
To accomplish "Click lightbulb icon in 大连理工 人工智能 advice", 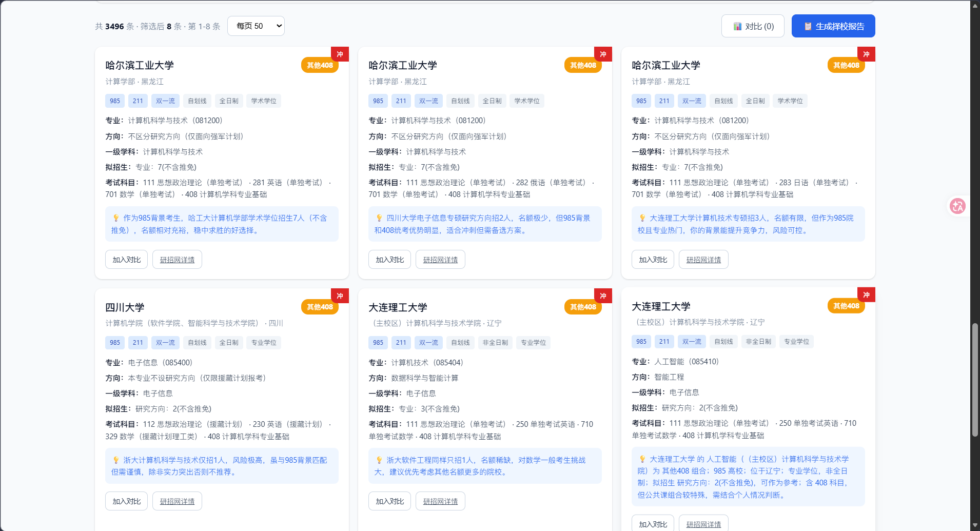I will (x=642, y=459).
